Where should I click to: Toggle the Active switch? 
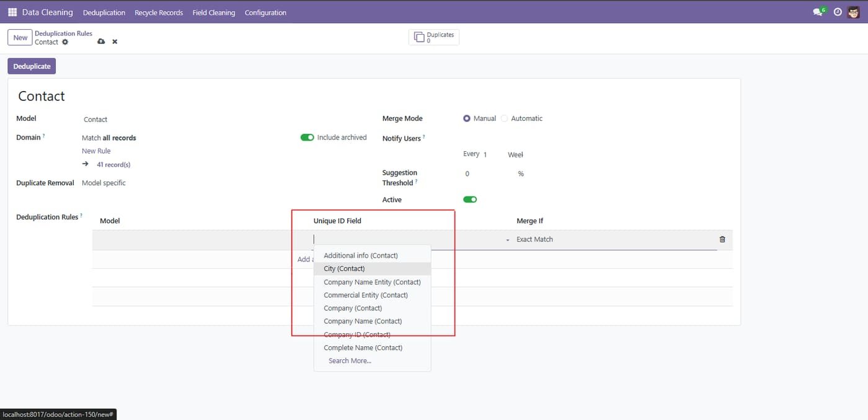tap(470, 199)
